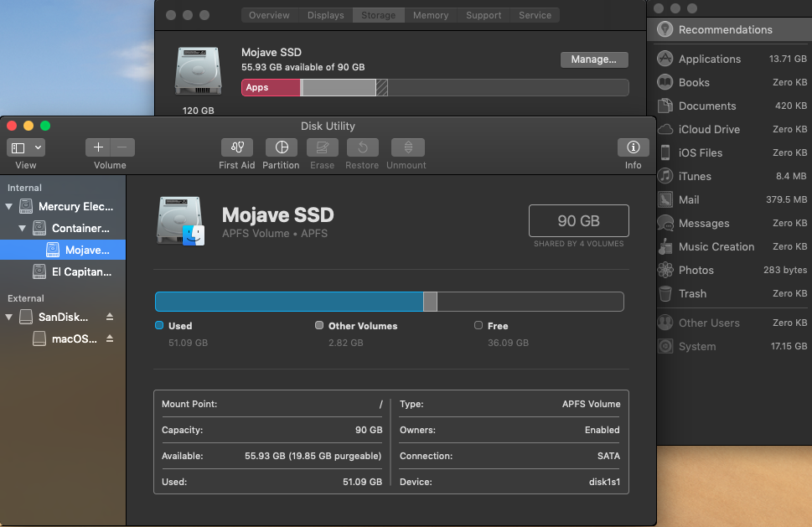Select SanDisk... external disk row

[63, 317]
